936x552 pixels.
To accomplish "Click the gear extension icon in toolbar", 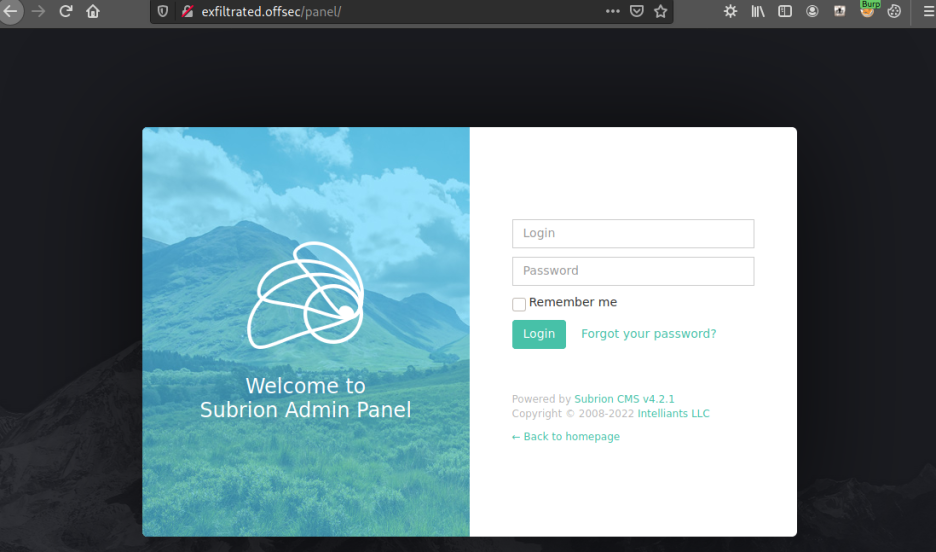I will (730, 11).
